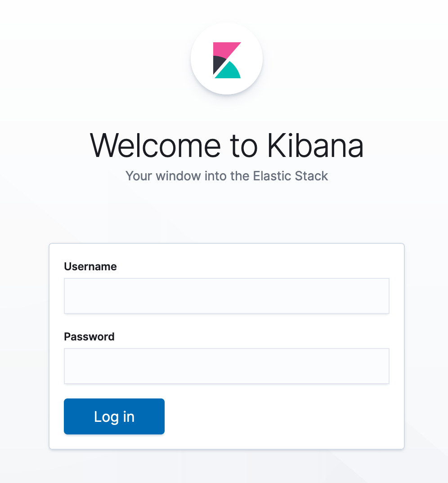Click the circular logo badge above the title
The width and height of the screenshot is (448, 483).
pos(227,58)
